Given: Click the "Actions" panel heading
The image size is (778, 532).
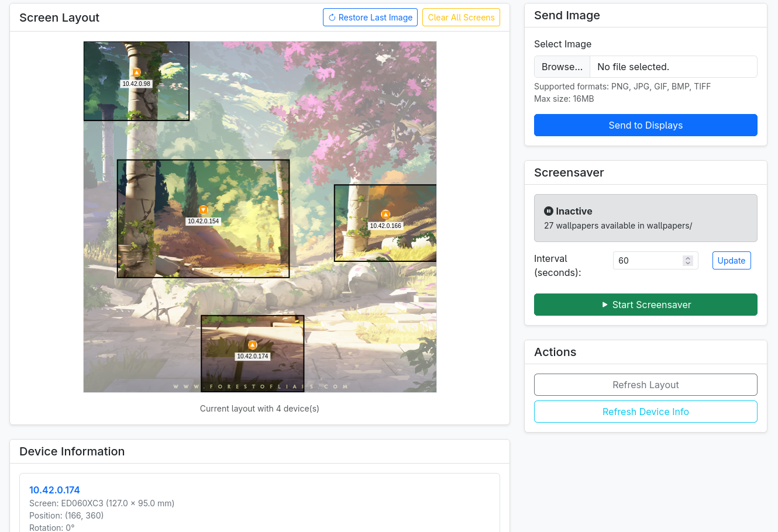Looking at the screenshot, I should click(555, 352).
